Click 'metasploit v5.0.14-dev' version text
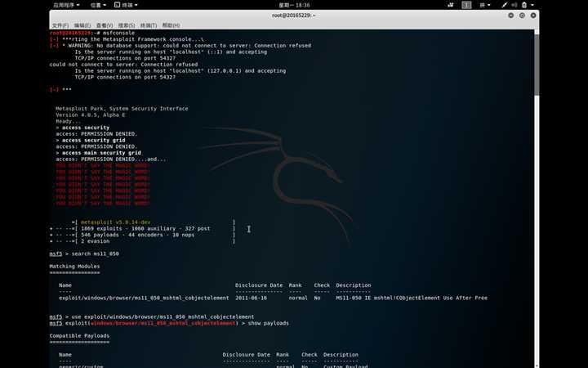Viewport: 588px width, 368px height. (115, 222)
